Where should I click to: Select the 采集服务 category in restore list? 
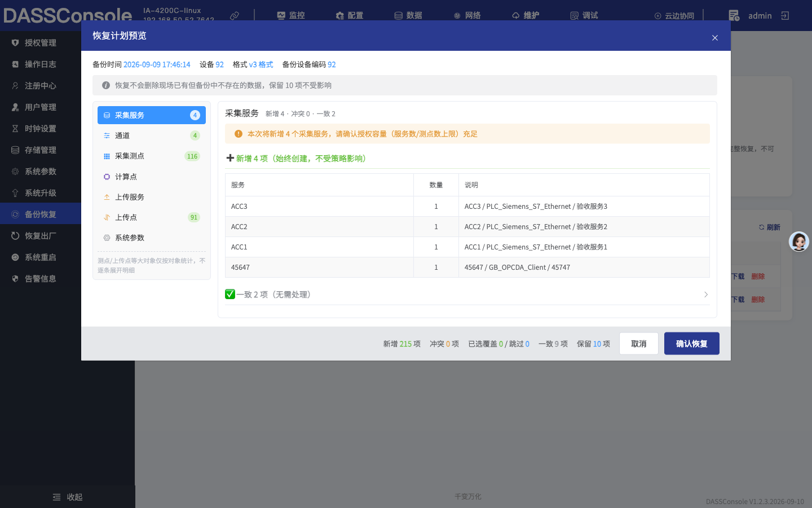click(152, 115)
